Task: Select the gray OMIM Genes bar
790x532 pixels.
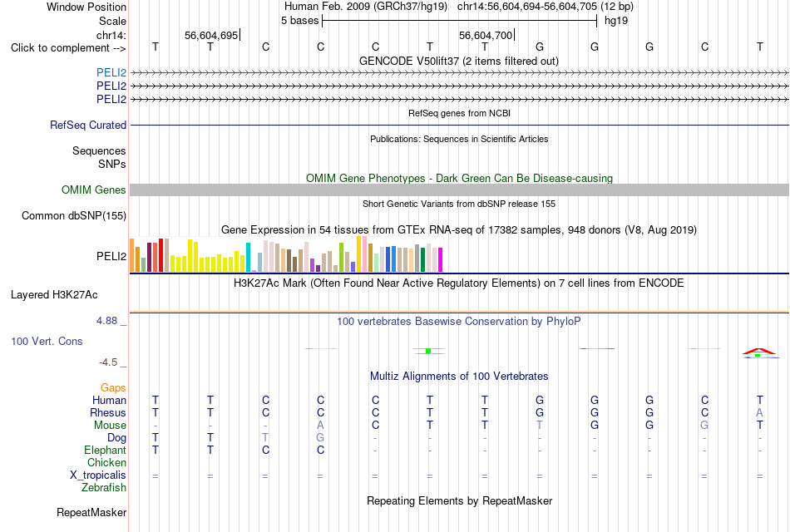Action: pyautogui.click(x=459, y=190)
